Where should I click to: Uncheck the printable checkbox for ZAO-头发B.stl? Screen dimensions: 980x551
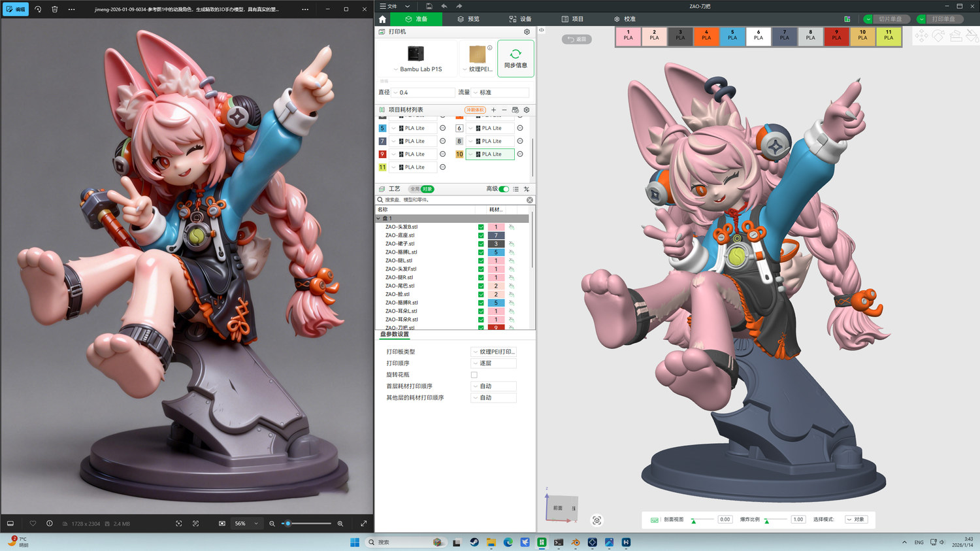(x=481, y=227)
